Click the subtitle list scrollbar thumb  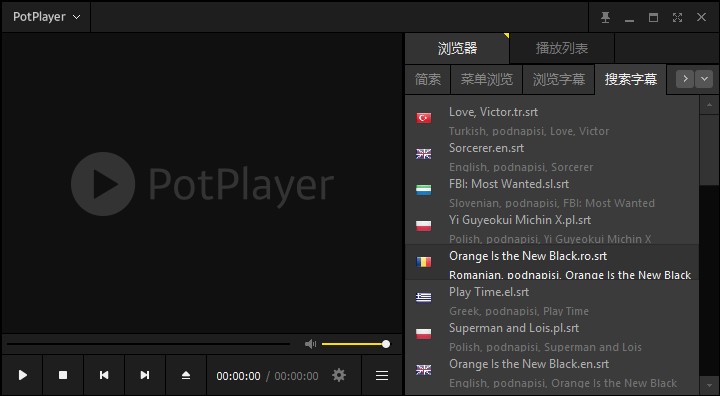click(709, 150)
